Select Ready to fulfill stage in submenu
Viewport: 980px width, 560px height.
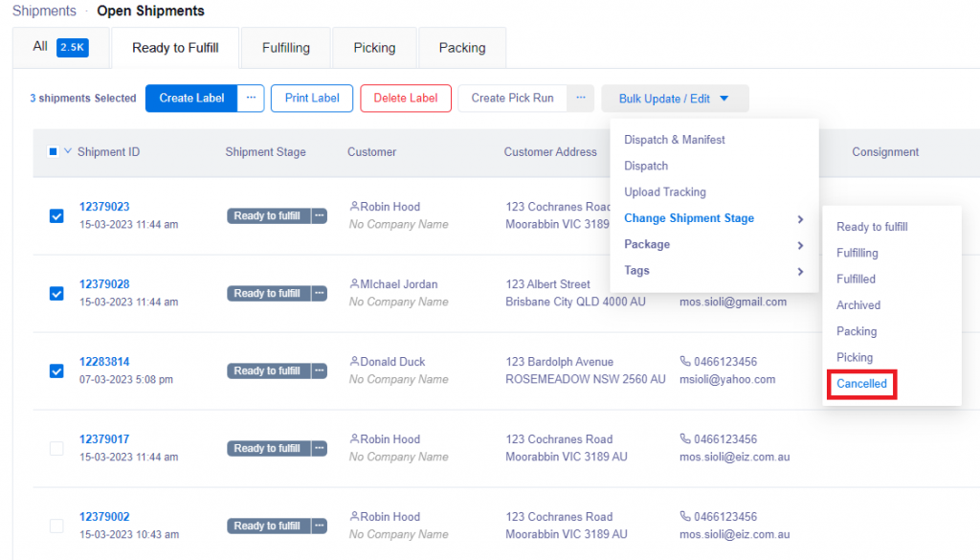pos(872,227)
